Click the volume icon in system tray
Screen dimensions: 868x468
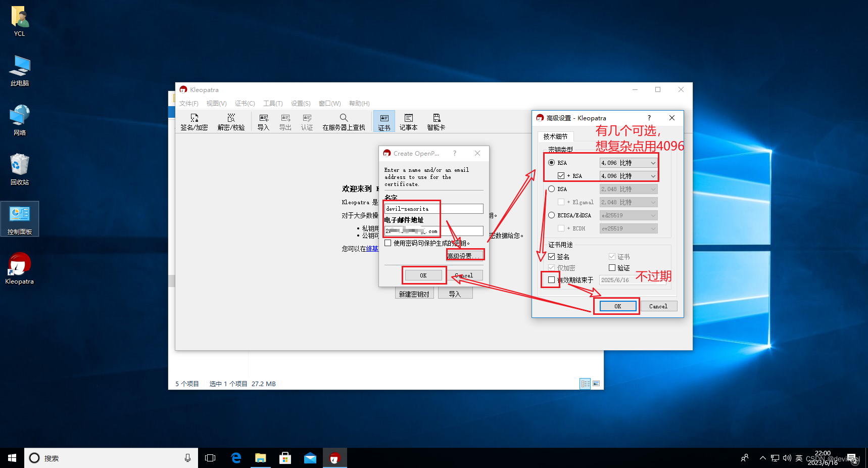[x=787, y=458]
